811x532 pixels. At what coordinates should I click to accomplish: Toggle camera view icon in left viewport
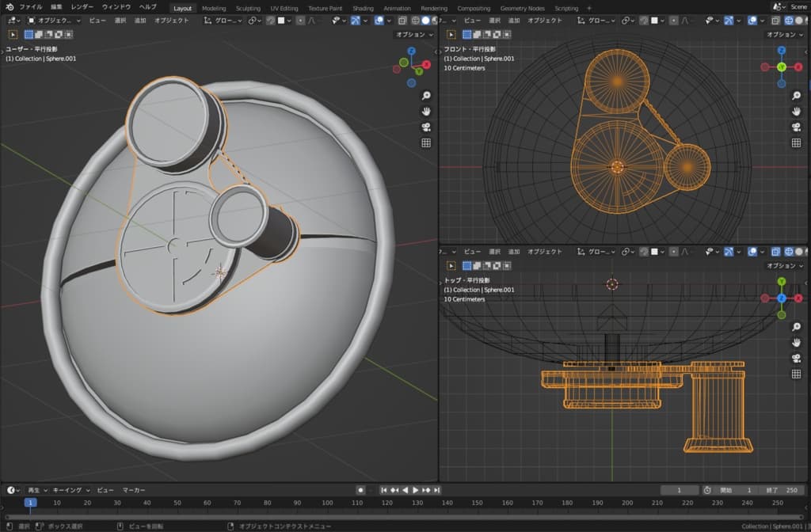click(425, 127)
